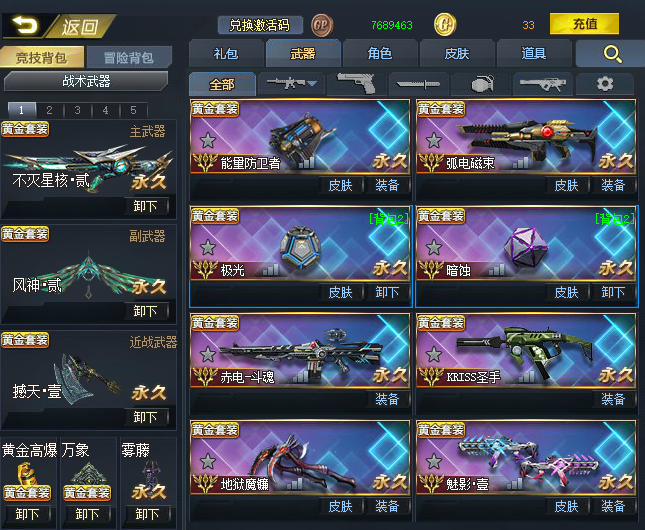This screenshot has width=645, height=530.
Task: Switch to the 角色 tab
Action: 380,53
